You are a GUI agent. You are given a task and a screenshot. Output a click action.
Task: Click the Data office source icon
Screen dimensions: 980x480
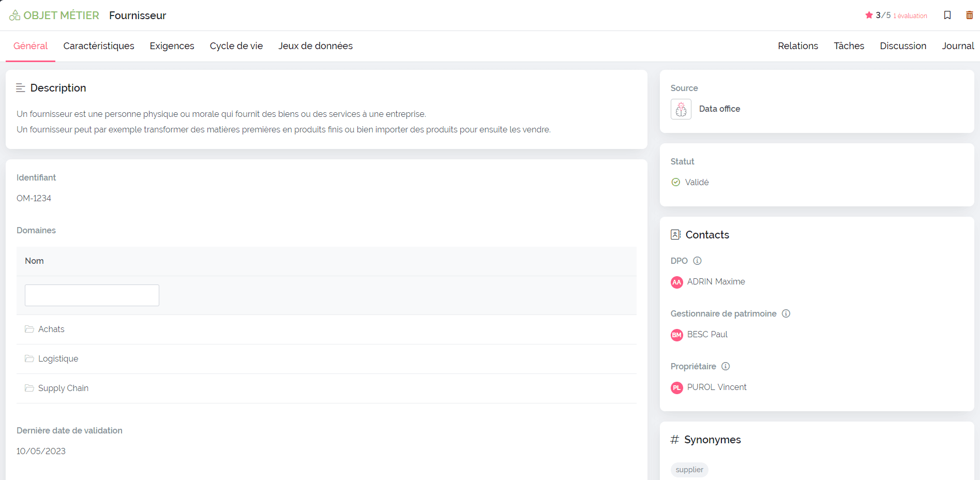tap(681, 109)
